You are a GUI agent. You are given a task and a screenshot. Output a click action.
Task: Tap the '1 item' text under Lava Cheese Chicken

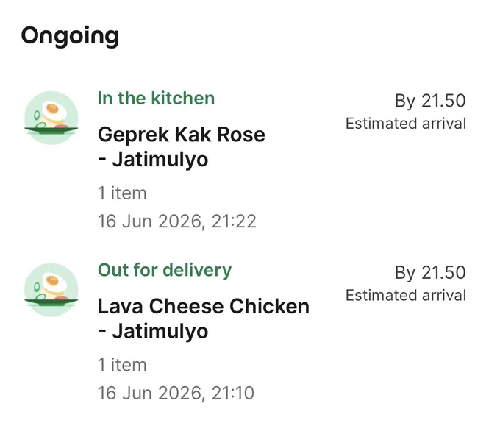(122, 365)
